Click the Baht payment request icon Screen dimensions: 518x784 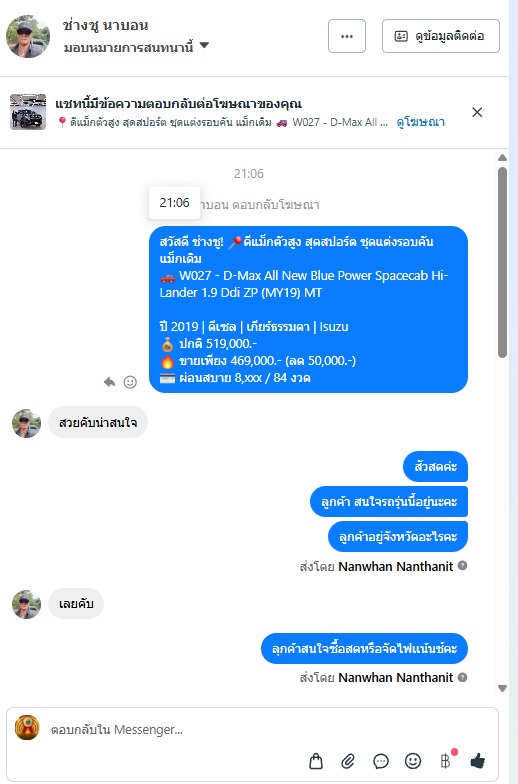445,761
